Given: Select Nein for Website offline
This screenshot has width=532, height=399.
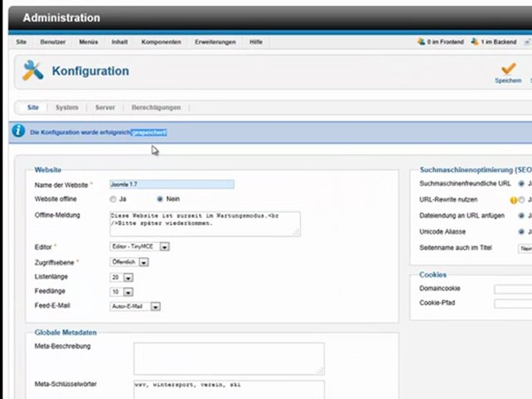Looking at the screenshot, I should 160,199.
